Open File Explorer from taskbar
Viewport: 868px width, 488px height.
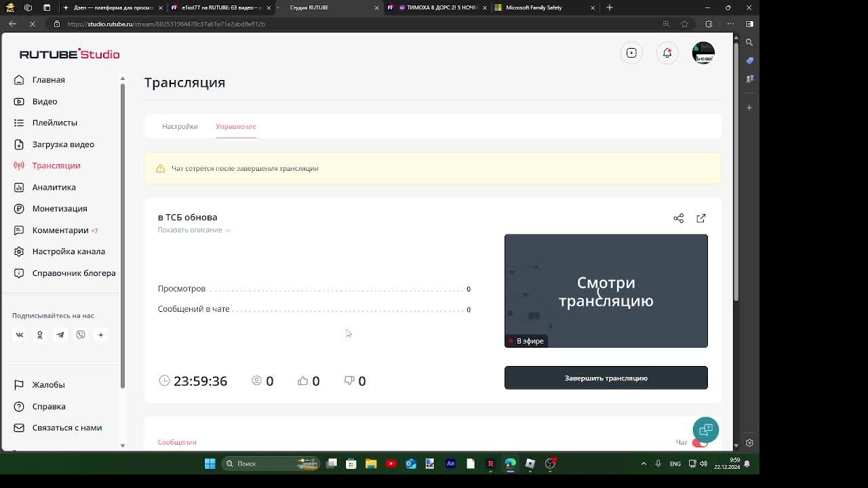click(371, 464)
